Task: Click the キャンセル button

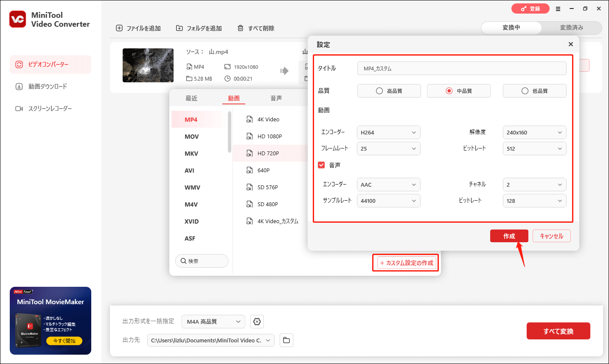Action: [x=552, y=236]
